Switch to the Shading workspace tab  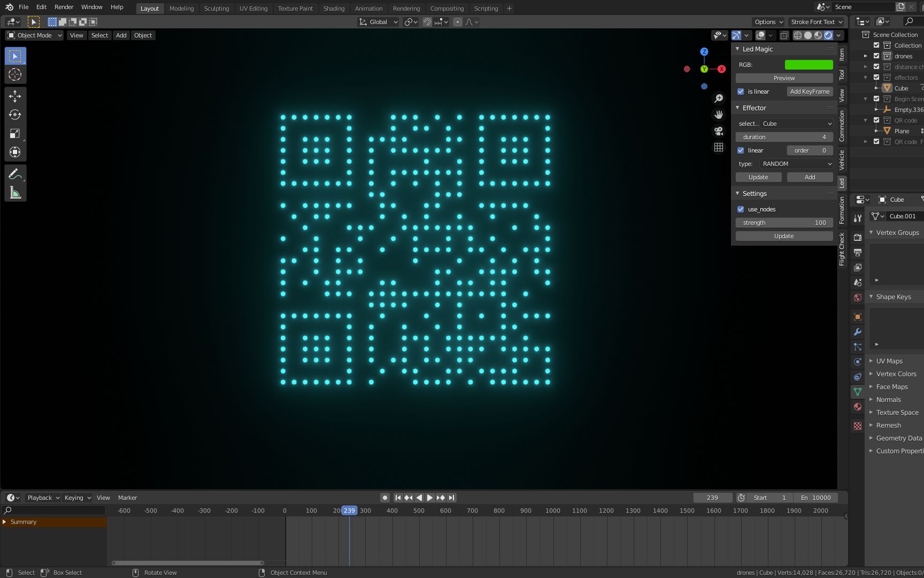334,9
